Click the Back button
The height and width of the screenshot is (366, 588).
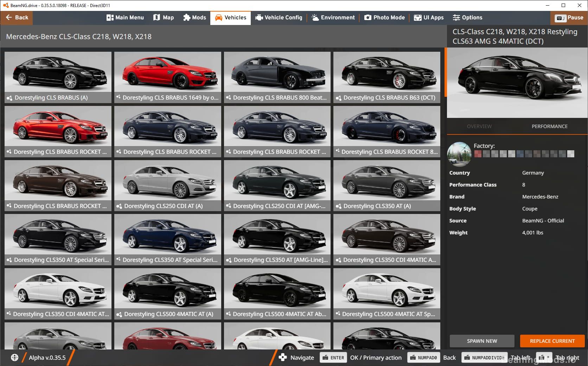tap(17, 18)
